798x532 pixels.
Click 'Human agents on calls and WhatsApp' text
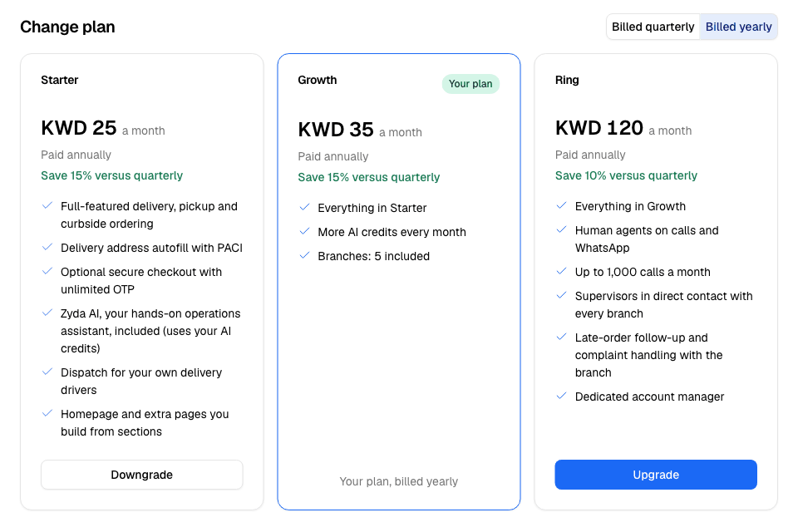(x=647, y=239)
